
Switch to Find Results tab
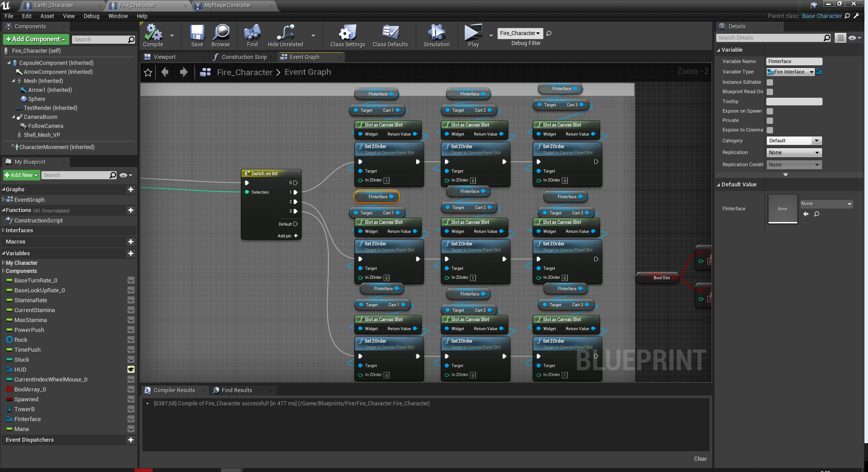pyautogui.click(x=237, y=390)
